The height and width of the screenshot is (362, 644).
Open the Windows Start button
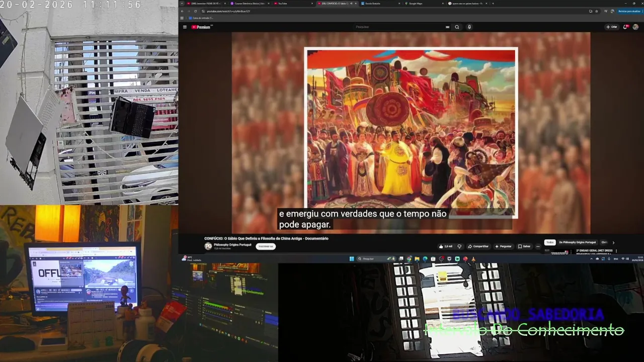click(351, 258)
